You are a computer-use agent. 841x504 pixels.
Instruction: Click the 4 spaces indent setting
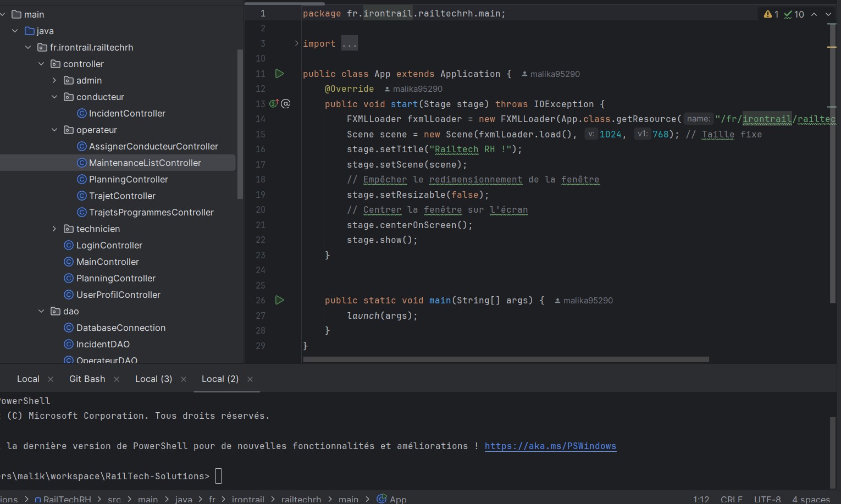(811, 499)
